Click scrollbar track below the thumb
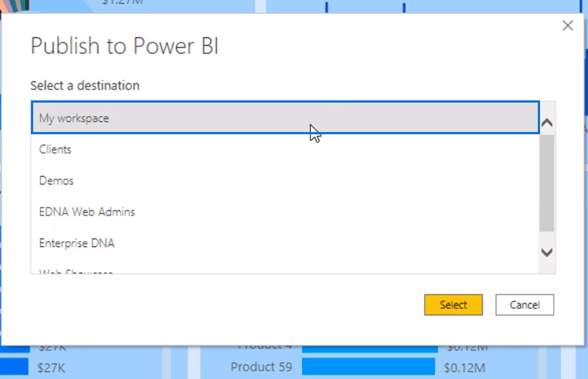Image resolution: width=588 pixels, height=379 pixels. pos(547,239)
